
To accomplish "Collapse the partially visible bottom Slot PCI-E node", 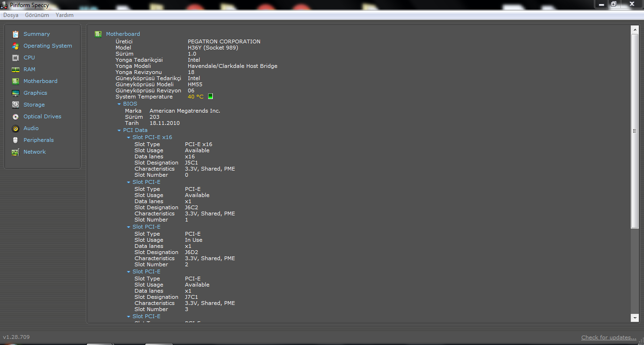I will coord(128,316).
